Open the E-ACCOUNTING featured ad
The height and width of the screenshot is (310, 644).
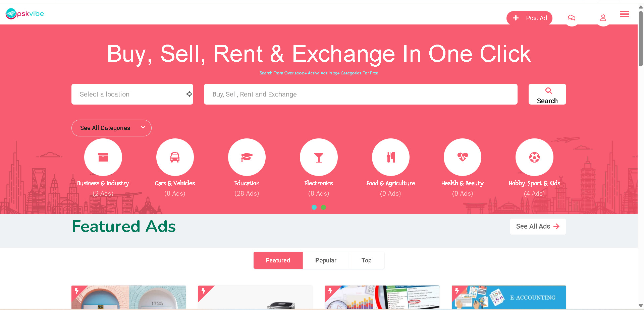(x=509, y=297)
